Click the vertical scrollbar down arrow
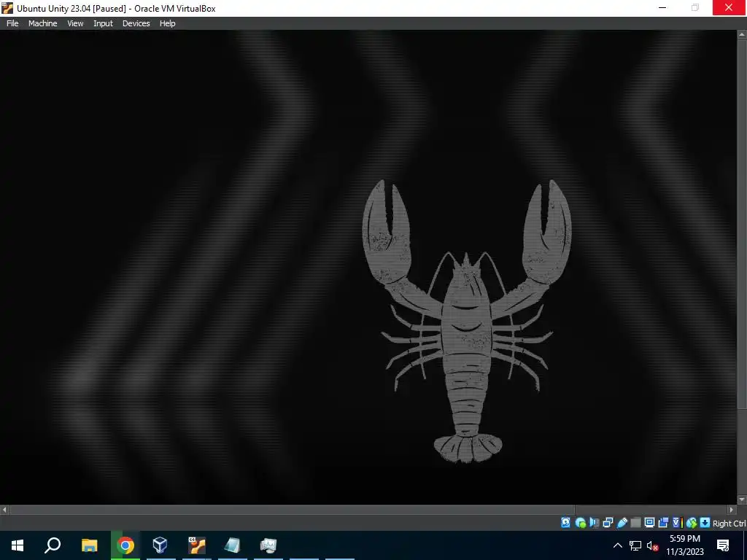747x560 pixels. (742, 500)
